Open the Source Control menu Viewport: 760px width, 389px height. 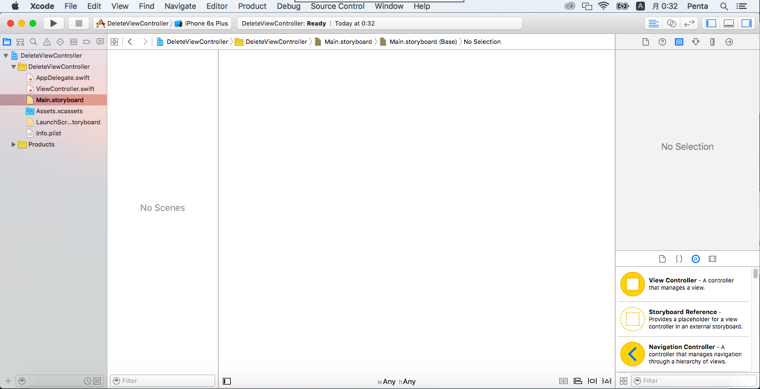(x=337, y=6)
